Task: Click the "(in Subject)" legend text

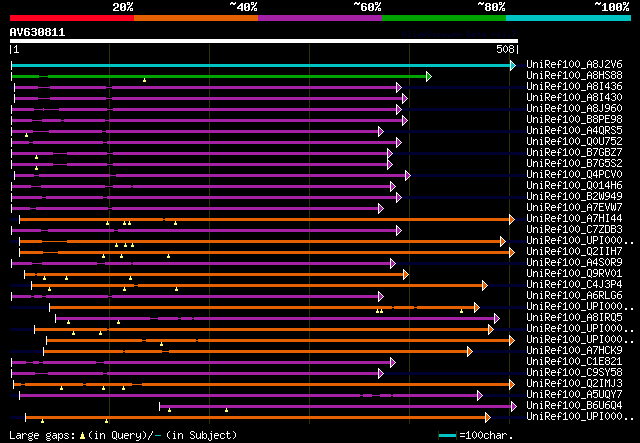Action: [202, 436]
